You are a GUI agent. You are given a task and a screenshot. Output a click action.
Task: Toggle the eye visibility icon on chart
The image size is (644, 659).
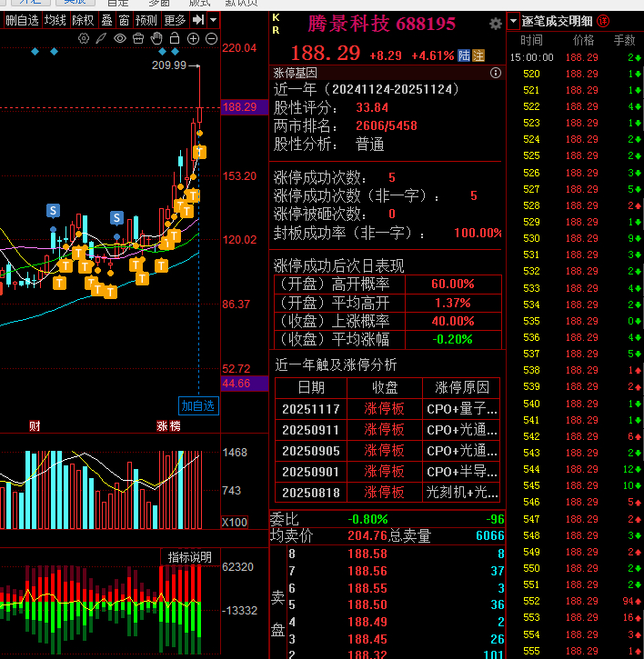[120, 39]
